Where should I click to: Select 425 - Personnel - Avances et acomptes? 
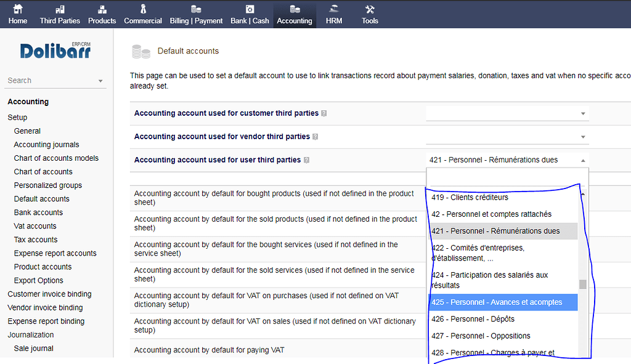pos(503,302)
